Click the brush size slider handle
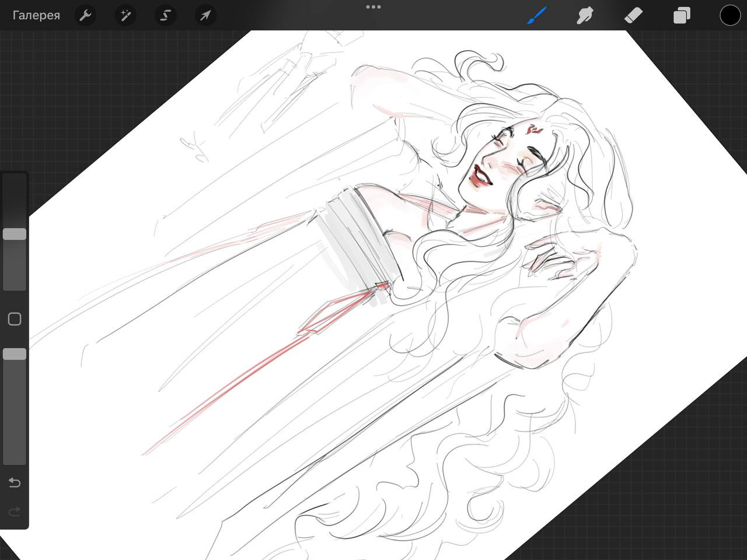747x560 pixels. tap(15, 234)
